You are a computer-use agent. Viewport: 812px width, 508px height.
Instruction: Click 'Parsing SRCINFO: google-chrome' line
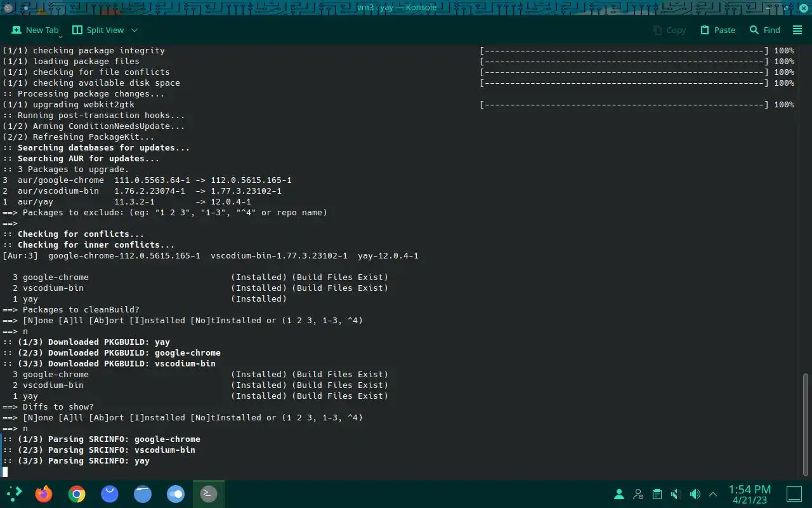[x=101, y=439]
